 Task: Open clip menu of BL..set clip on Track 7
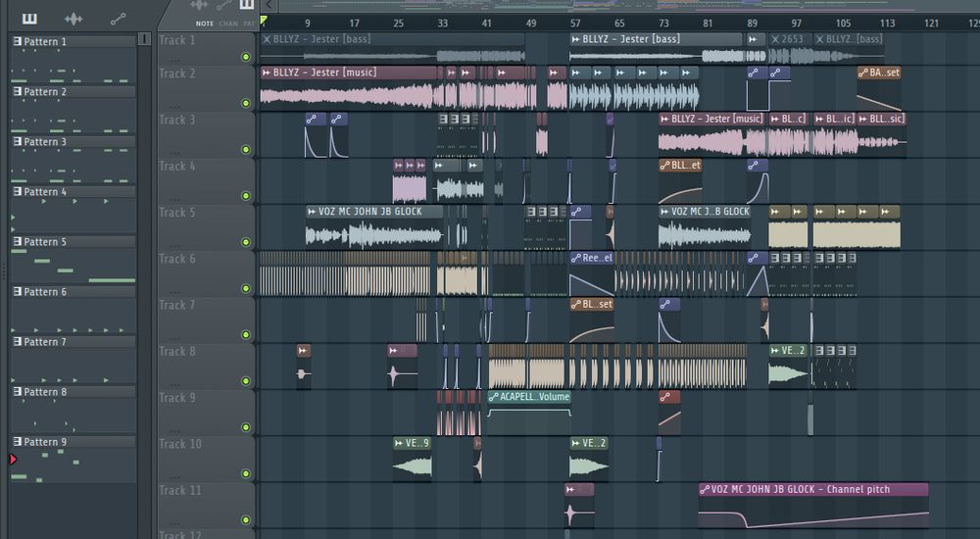pyautogui.click(x=575, y=304)
